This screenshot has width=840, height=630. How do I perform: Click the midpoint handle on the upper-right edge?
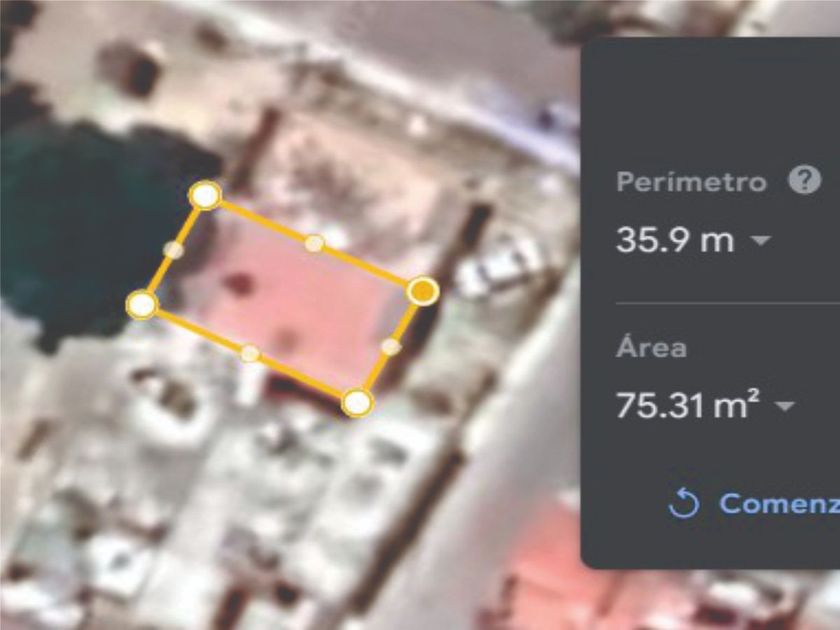click(x=314, y=243)
